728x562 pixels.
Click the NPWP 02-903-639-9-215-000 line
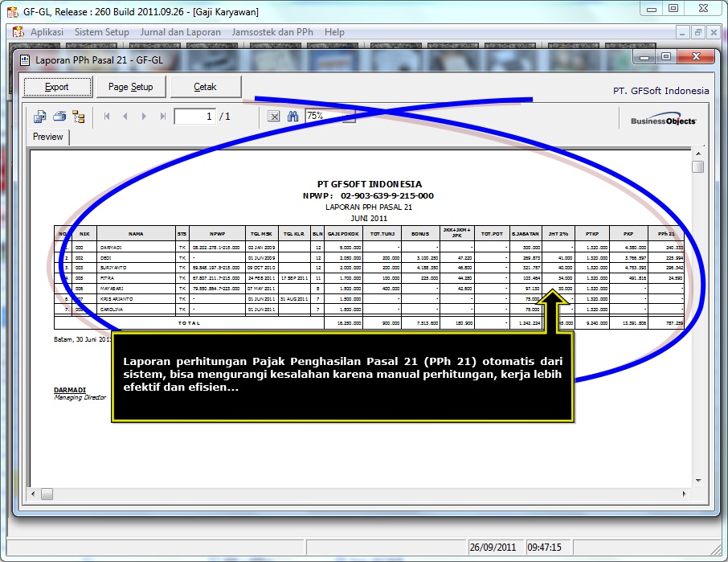[368, 195]
